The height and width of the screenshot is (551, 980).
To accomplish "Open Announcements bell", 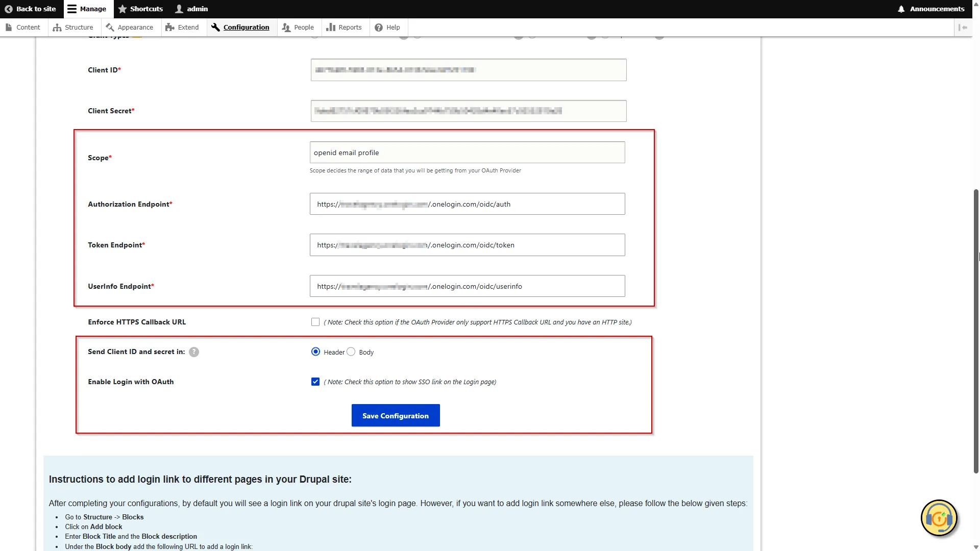I will 901,9.
